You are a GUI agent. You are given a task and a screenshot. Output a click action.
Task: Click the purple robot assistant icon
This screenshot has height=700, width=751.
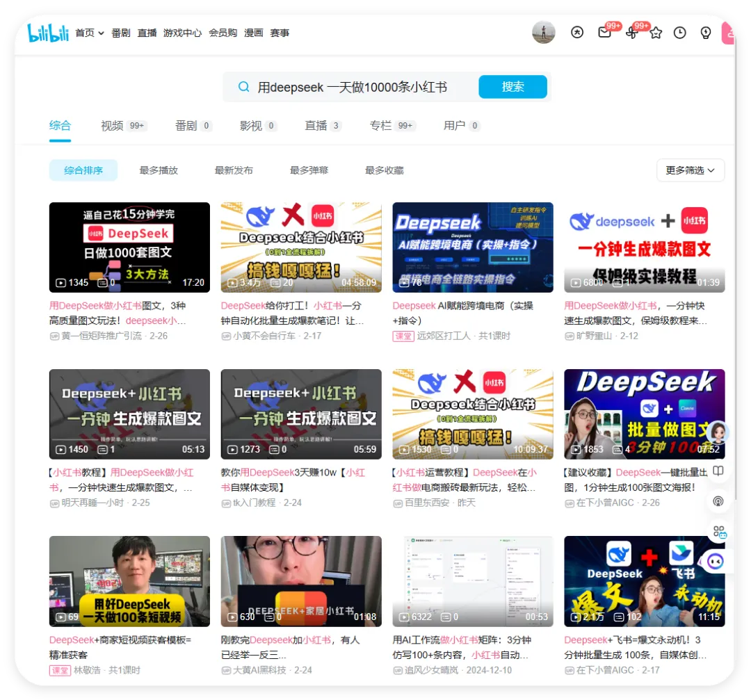click(715, 561)
